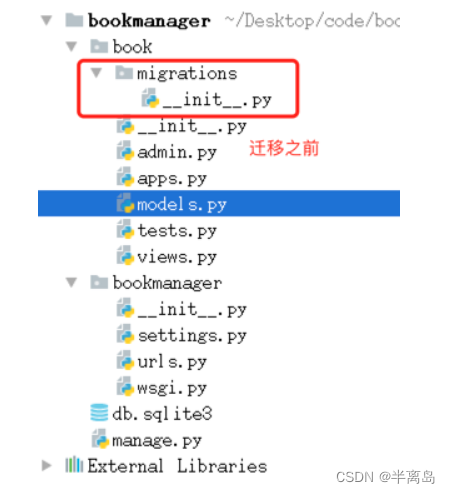Click the book folder icon
The height and width of the screenshot is (493, 450).
[99, 46]
